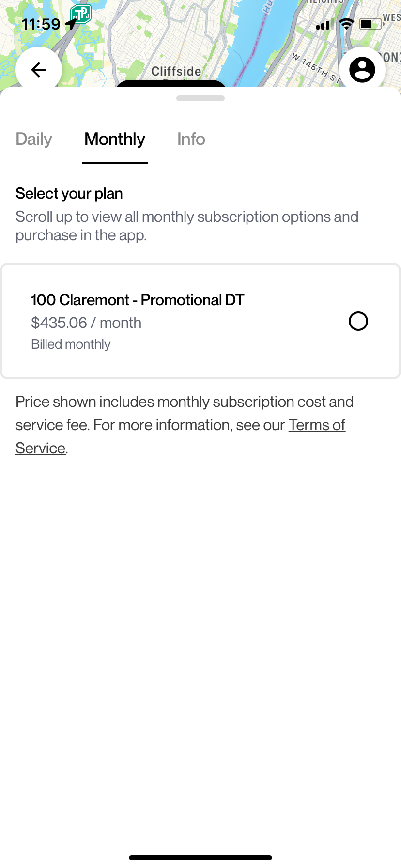Tap the 11:59 clock in status bar

(x=41, y=24)
